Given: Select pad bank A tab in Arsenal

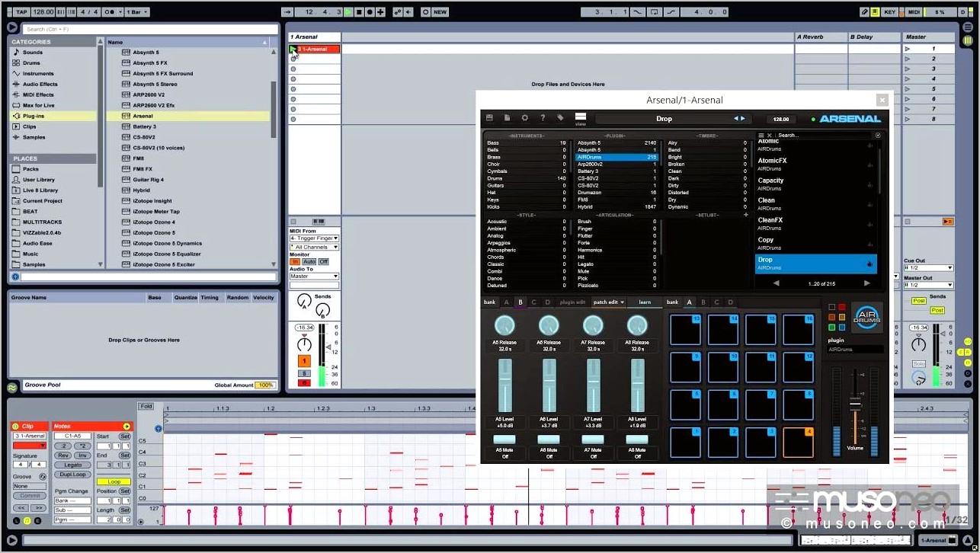Looking at the screenshot, I should [x=690, y=302].
